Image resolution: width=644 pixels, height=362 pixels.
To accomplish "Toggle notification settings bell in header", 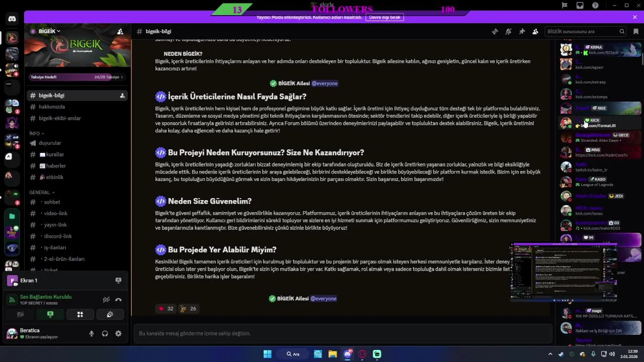I will 509,31.
